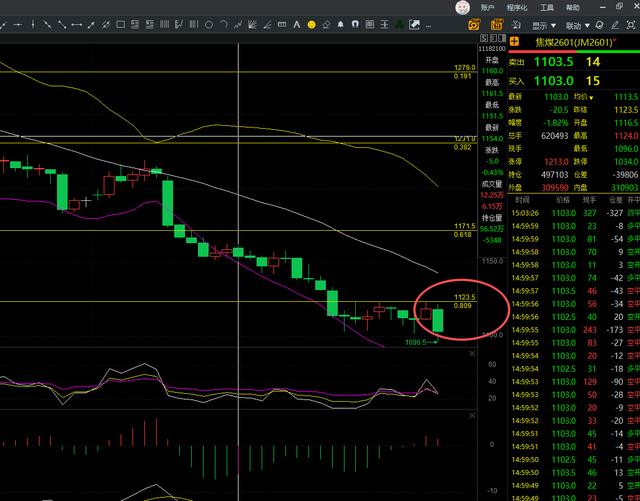
Task: Select the text annotation A tool
Action: 297,25
